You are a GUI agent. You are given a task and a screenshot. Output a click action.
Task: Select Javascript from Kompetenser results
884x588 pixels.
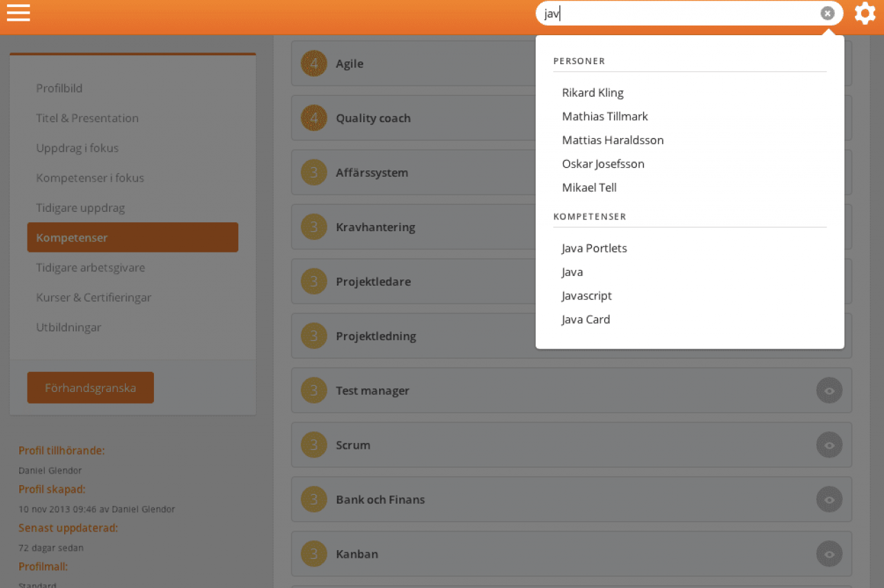[586, 295]
